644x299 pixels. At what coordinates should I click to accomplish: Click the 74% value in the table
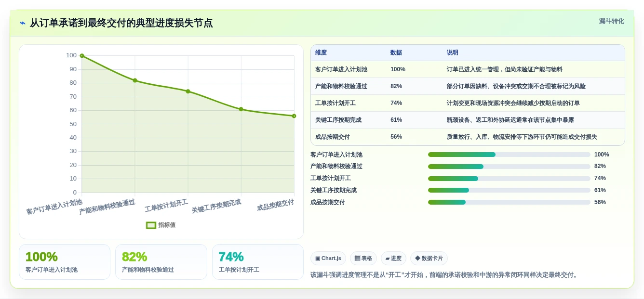[396, 104]
